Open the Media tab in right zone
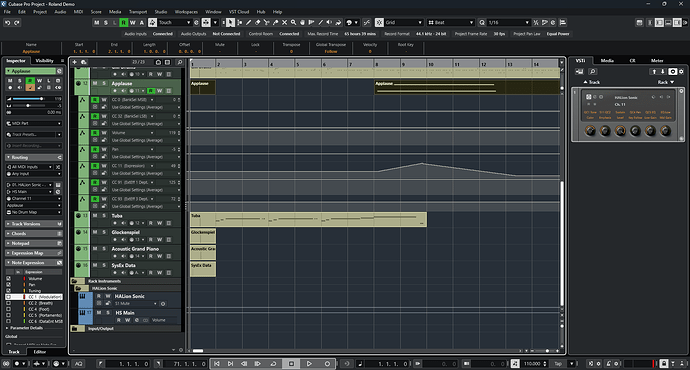Viewport: 690px width, 370px height. coord(607,61)
